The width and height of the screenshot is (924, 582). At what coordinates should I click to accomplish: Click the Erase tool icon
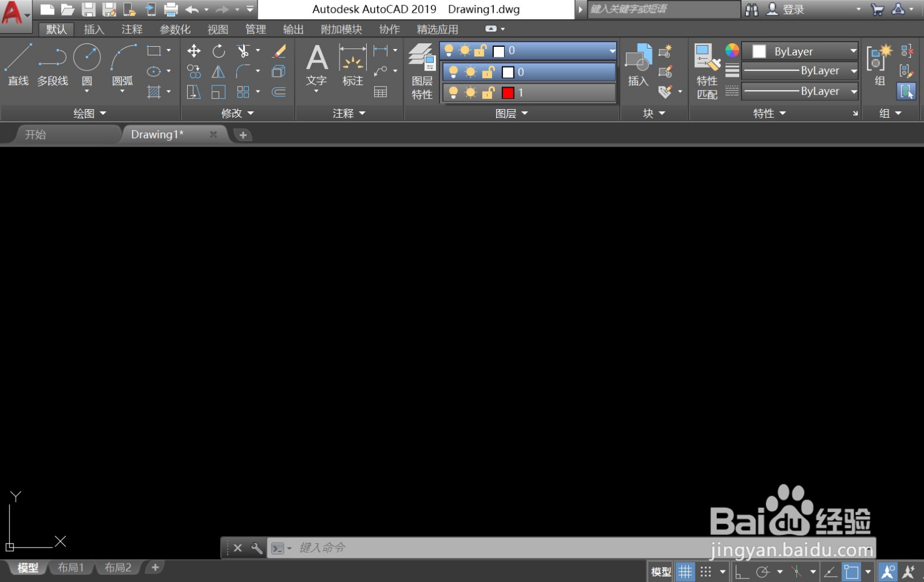(279, 51)
